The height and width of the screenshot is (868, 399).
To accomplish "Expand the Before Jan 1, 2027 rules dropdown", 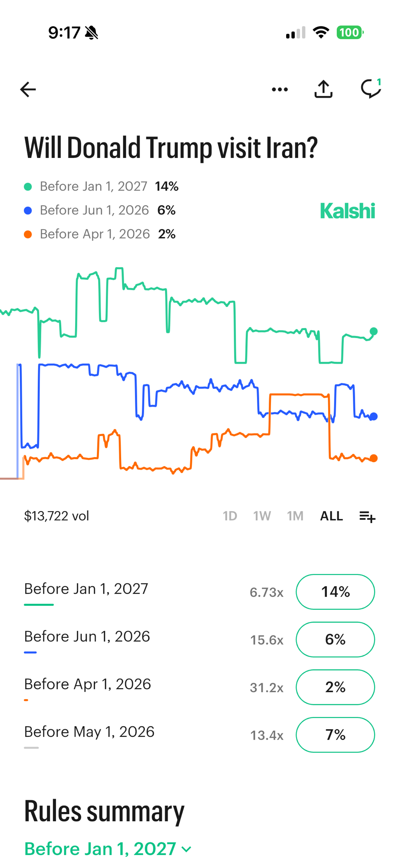I will click(108, 849).
